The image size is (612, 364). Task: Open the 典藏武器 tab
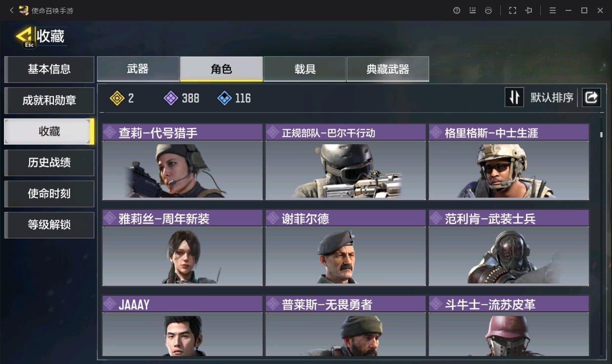(388, 69)
